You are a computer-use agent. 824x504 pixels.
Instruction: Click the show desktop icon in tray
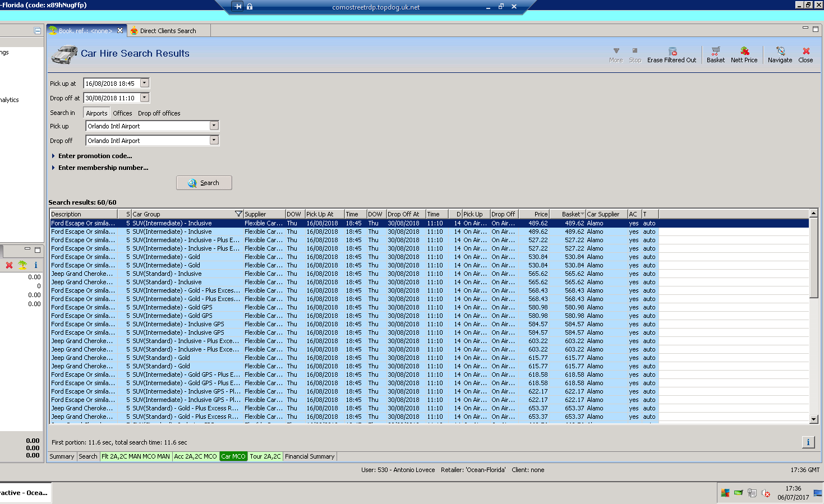[817, 493]
